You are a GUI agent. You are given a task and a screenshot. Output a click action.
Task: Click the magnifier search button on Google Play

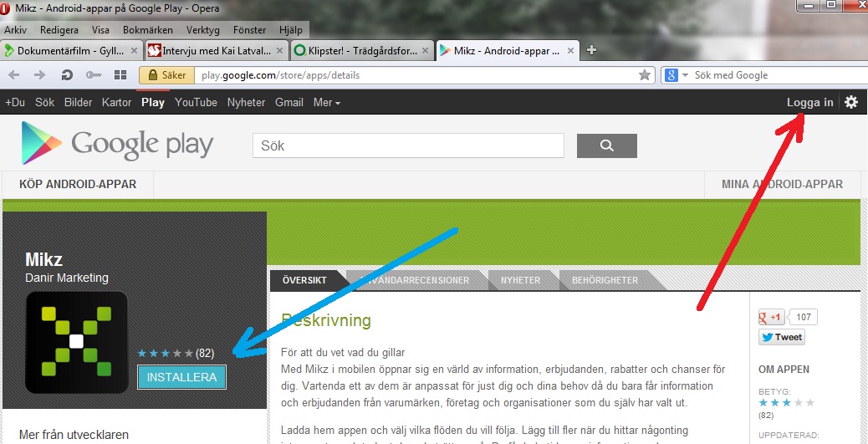[607, 145]
